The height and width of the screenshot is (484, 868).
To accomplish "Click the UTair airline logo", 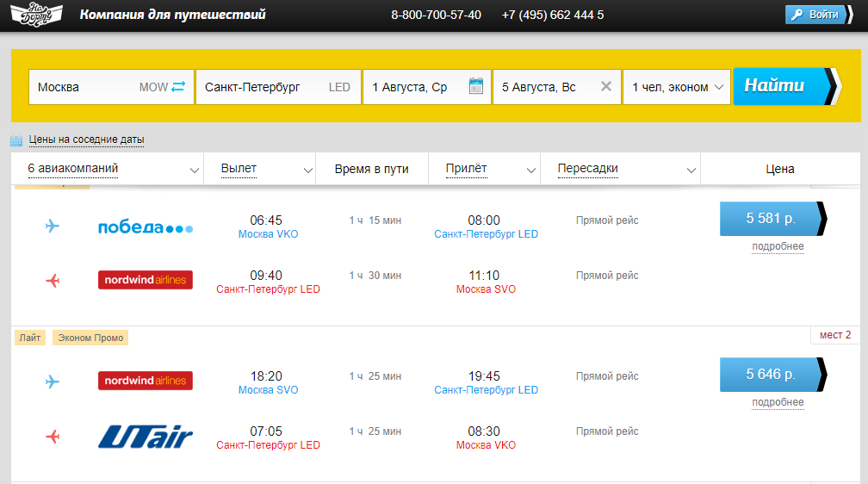I will 146,437.
